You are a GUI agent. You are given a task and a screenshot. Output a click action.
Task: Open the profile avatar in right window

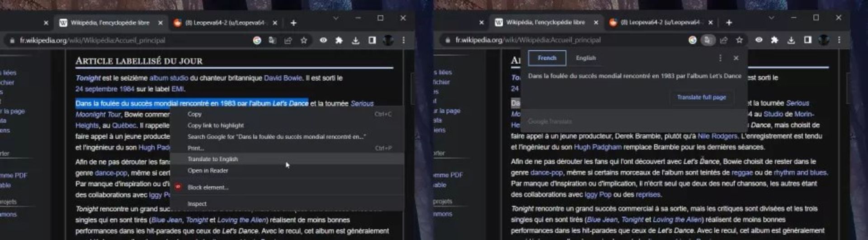824,40
